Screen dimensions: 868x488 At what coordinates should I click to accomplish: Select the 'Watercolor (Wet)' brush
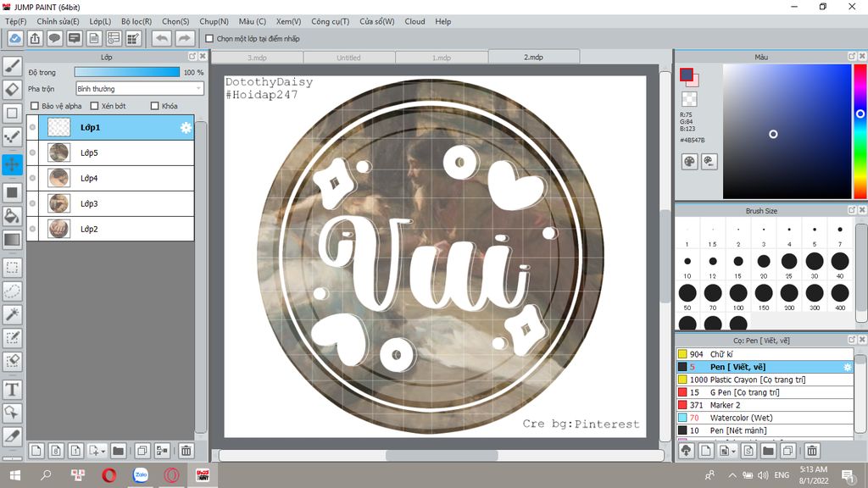(x=765, y=418)
